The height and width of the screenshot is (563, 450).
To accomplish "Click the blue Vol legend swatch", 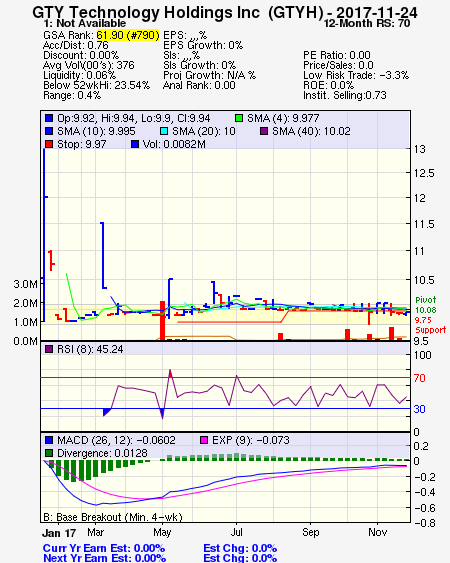I will 135,144.
